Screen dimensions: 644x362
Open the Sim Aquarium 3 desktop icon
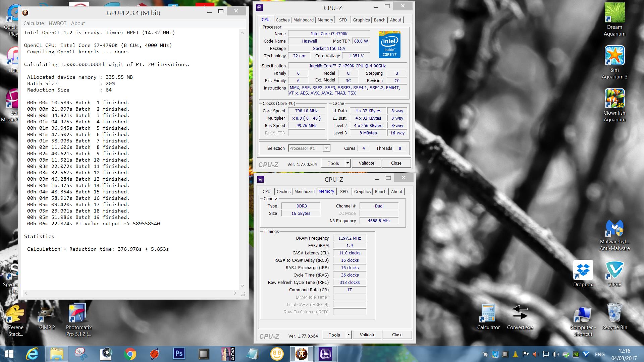[614, 62]
